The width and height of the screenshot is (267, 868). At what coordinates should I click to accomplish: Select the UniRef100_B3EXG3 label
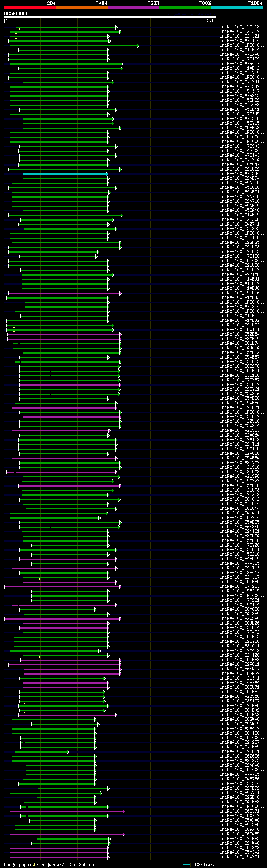tap(239, 229)
